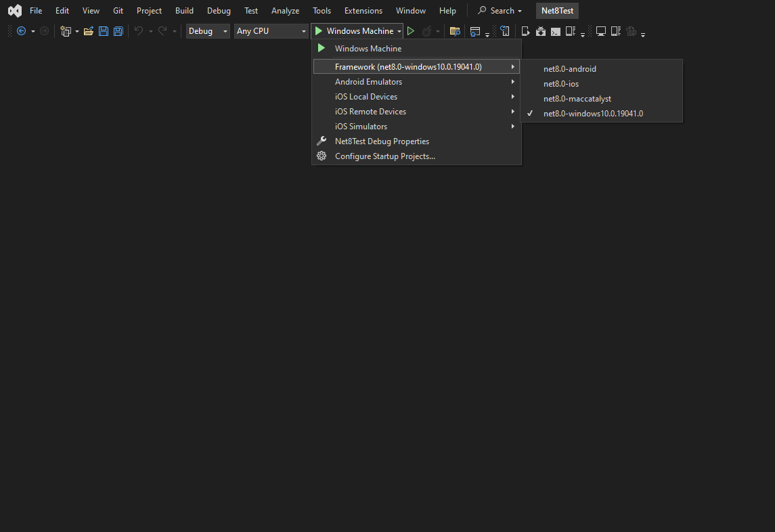Click the device refresh sync icon
This screenshot has height=532, width=775.
click(x=505, y=31)
